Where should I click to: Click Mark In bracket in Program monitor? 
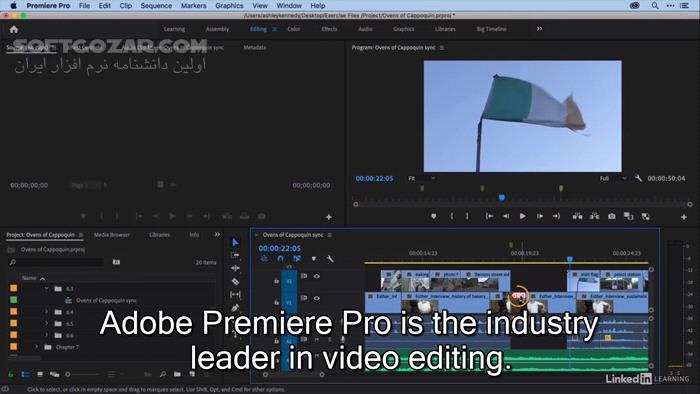click(452, 216)
